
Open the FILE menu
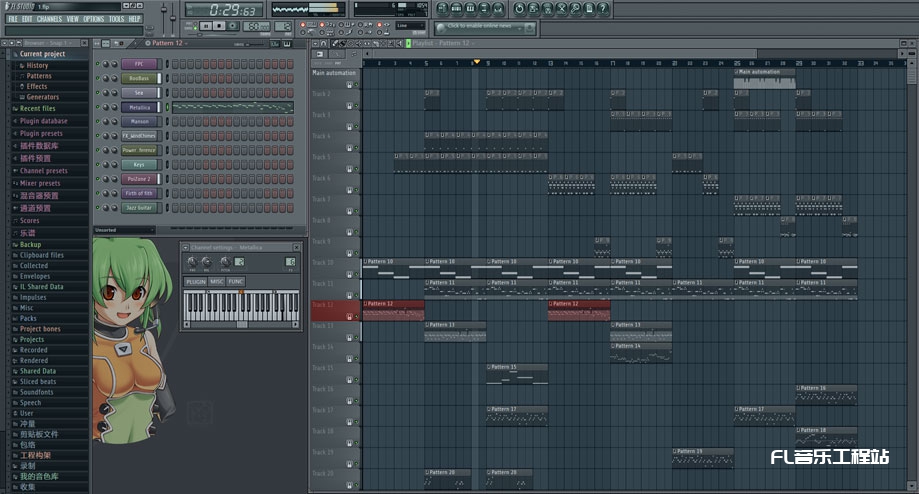(12, 19)
